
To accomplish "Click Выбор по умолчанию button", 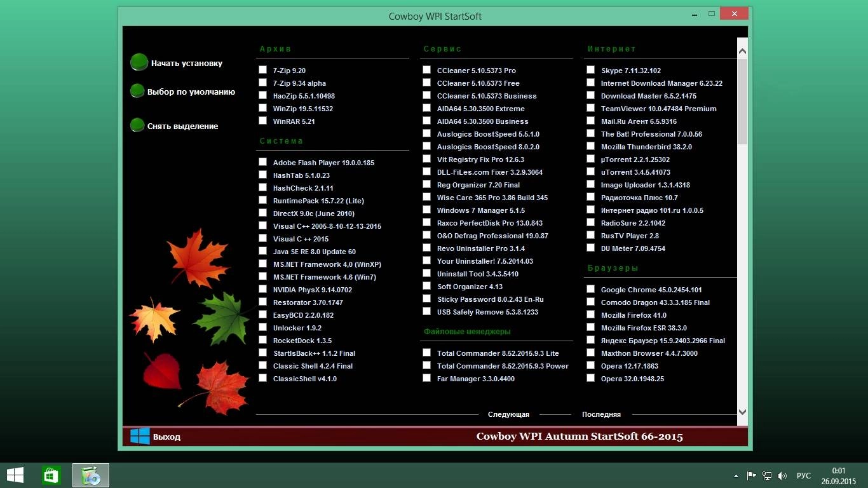I will pyautogui.click(x=191, y=92).
